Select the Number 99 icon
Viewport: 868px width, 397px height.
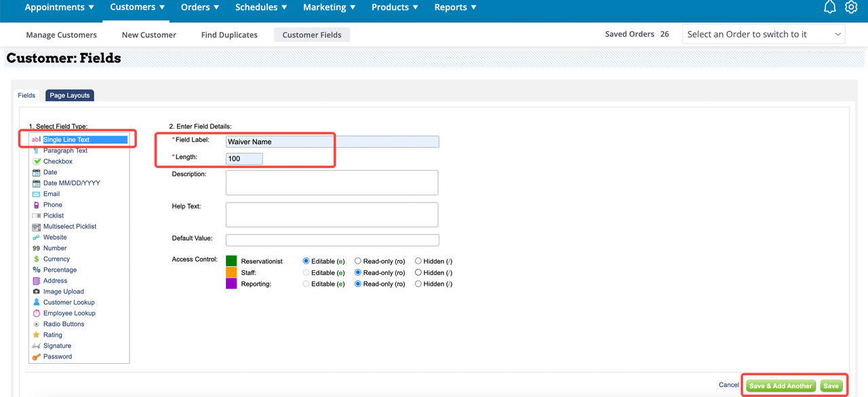pyautogui.click(x=37, y=248)
